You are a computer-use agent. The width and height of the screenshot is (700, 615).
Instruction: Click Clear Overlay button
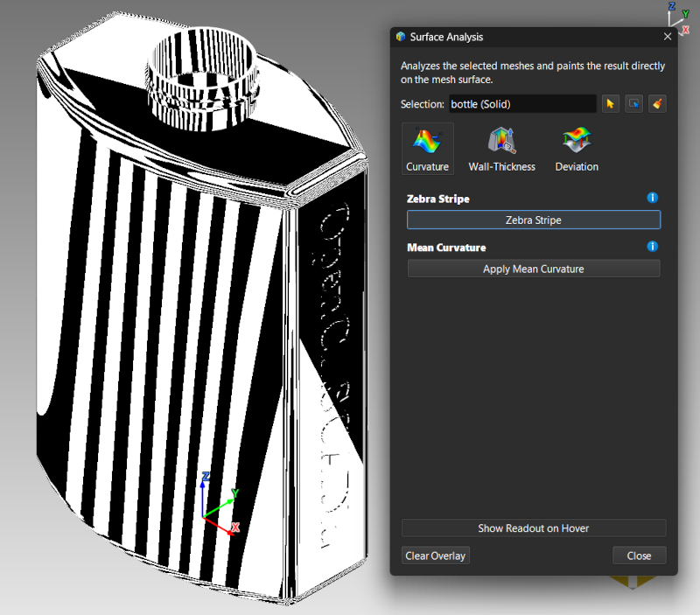click(x=435, y=556)
